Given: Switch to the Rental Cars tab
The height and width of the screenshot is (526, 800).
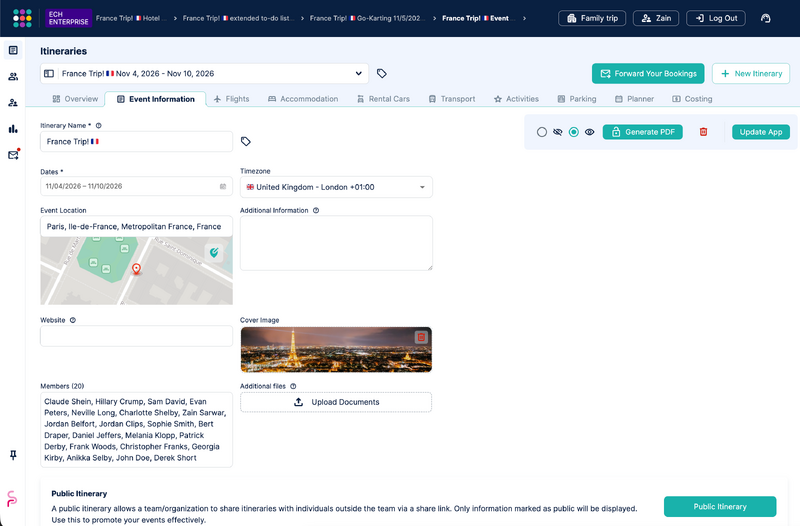Looking at the screenshot, I should [383, 99].
